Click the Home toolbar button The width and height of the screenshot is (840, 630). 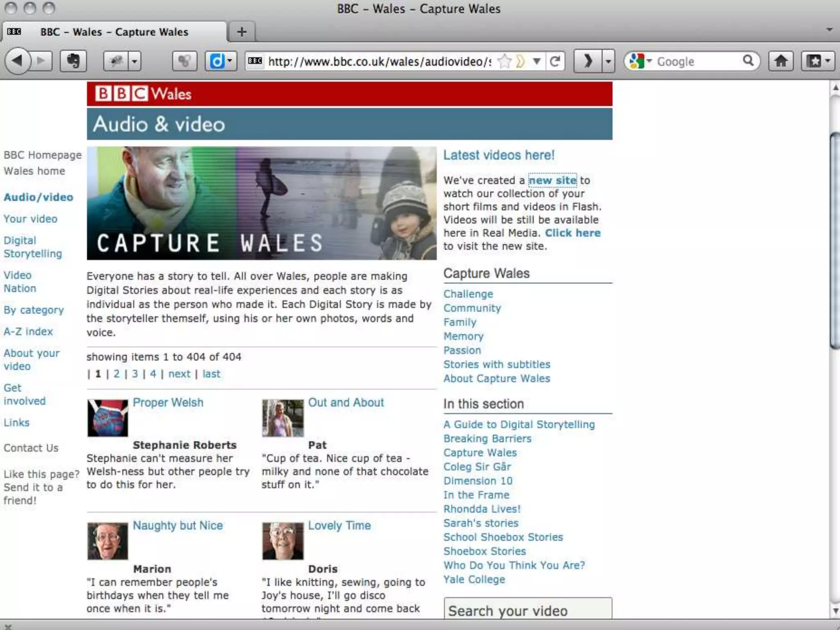(x=781, y=61)
